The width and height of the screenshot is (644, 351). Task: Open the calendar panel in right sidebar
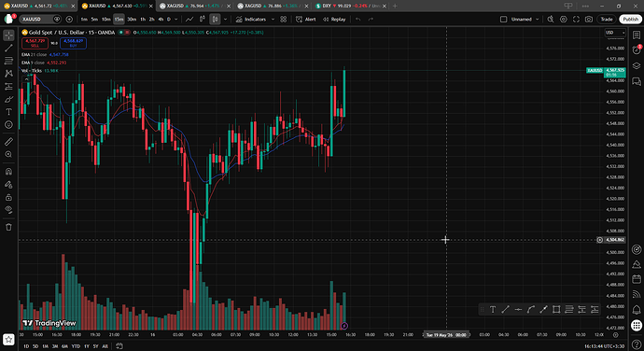637,279
